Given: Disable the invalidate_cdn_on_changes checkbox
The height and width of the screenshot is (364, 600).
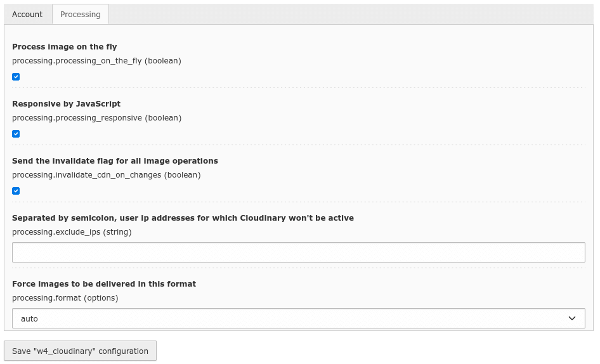Looking at the screenshot, I should tap(16, 191).
